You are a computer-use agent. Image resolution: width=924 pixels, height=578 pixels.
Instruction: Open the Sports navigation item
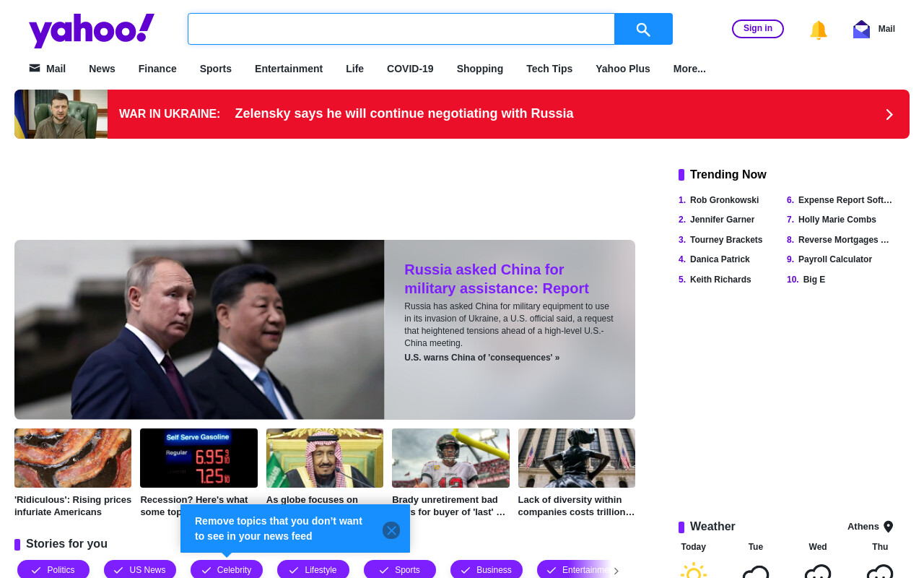pyautogui.click(x=216, y=69)
